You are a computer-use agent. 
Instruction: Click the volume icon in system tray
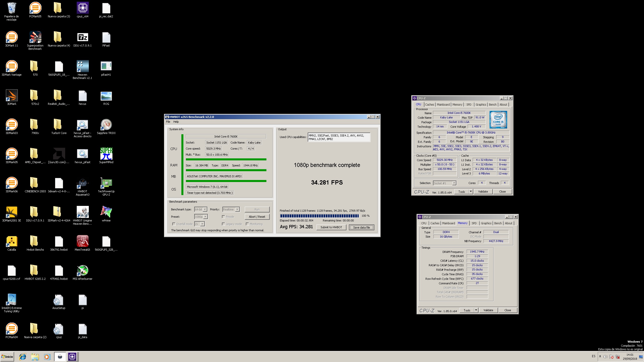click(606, 357)
